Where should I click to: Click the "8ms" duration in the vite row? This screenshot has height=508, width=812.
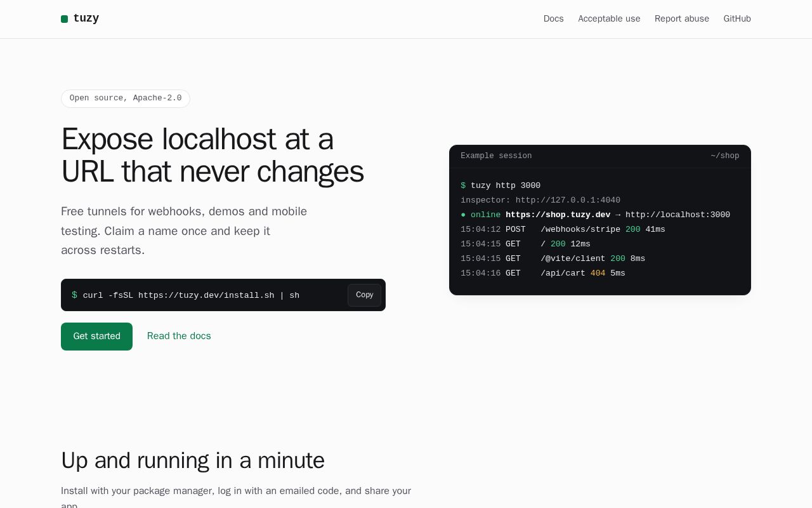(x=638, y=258)
